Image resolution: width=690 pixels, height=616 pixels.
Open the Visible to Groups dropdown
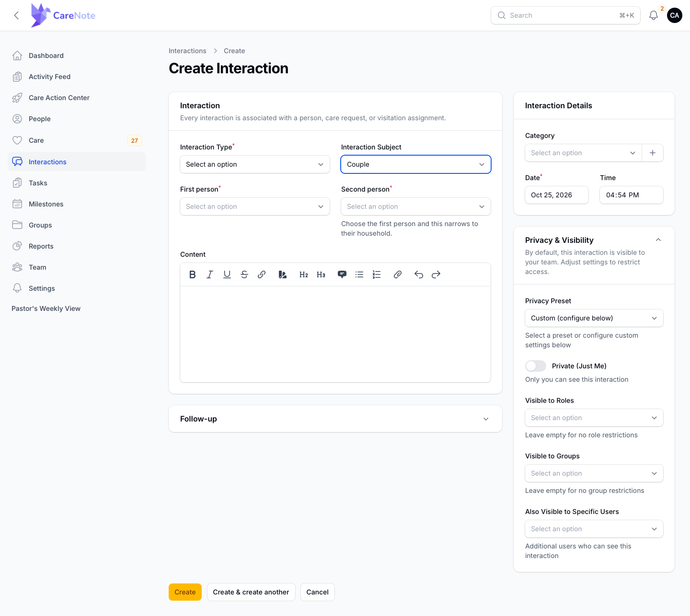pyautogui.click(x=594, y=473)
